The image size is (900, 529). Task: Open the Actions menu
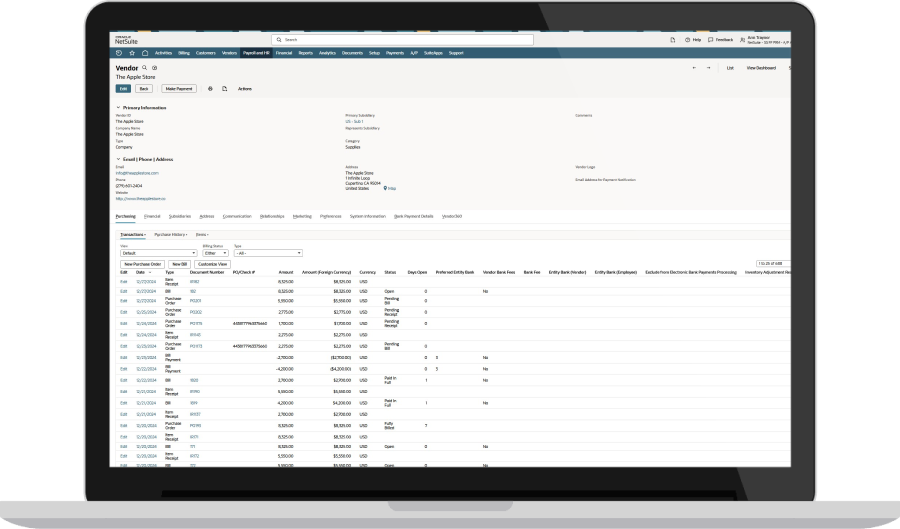tap(245, 89)
